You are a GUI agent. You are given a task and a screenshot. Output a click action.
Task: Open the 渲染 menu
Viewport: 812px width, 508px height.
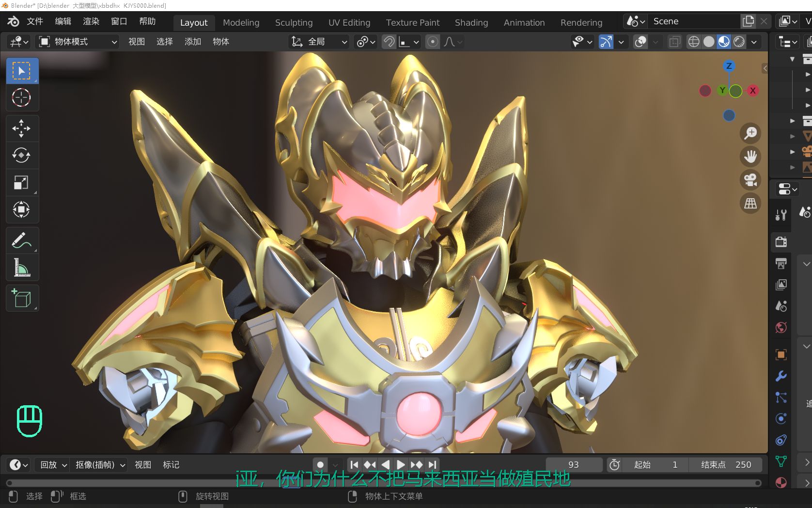click(91, 21)
